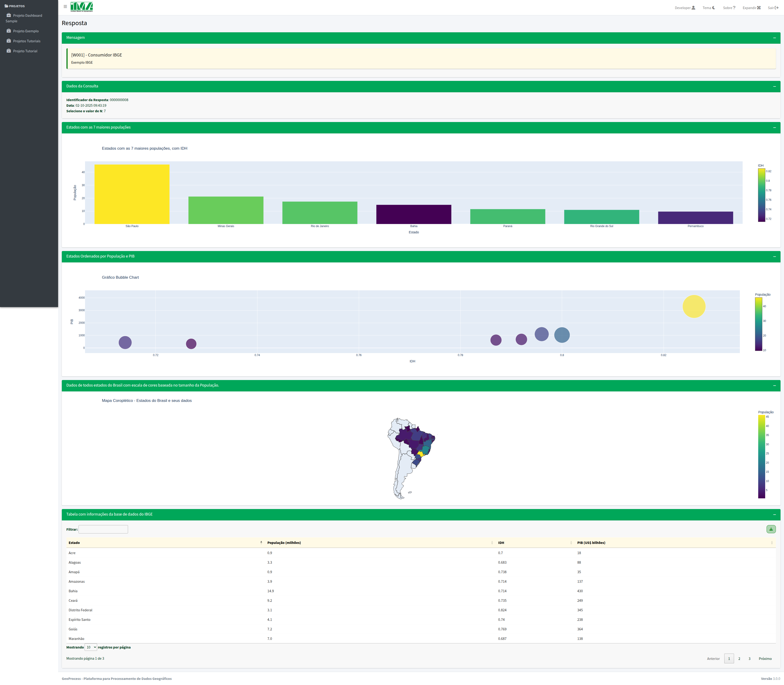Go to page 2 of table

coord(739,659)
